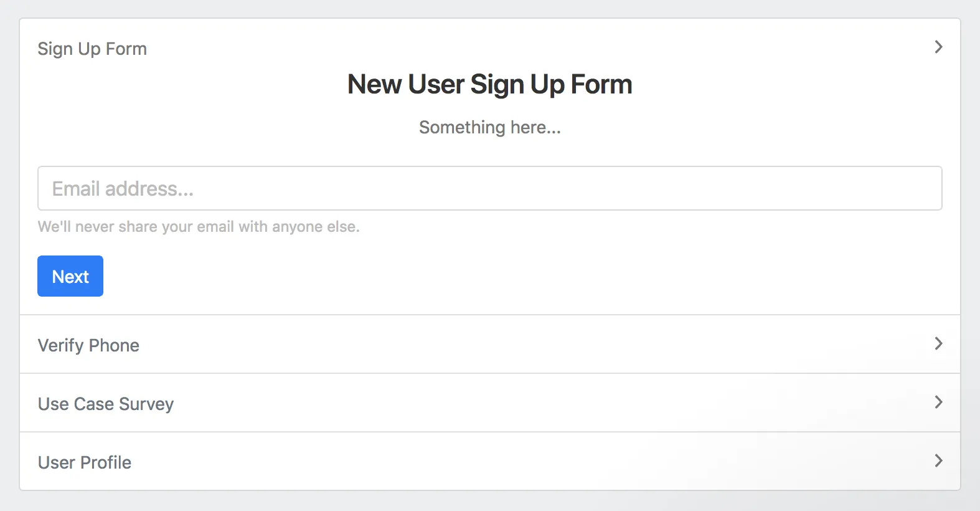The width and height of the screenshot is (980, 511).
Task: Open the User Profile accordion panel
Action: coord(85,462)
